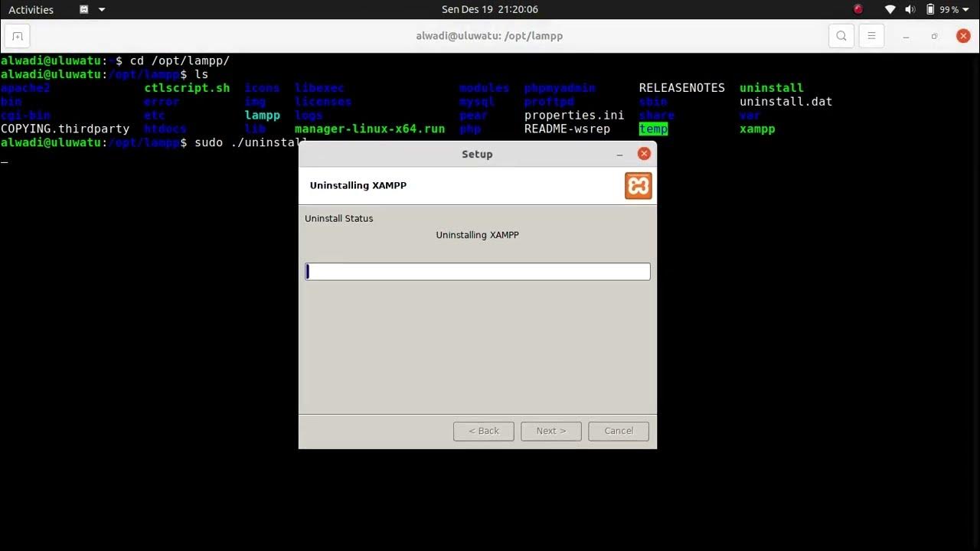Click 'proftpd' directory in terminal listing
This screenshot has width=980, height=551.
(549, 102)
